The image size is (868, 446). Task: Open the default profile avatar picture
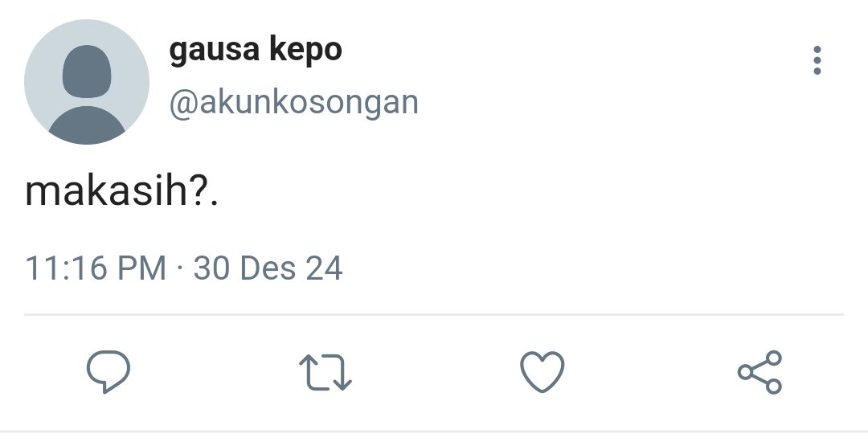pyautogui.click(x=87, y=82)
